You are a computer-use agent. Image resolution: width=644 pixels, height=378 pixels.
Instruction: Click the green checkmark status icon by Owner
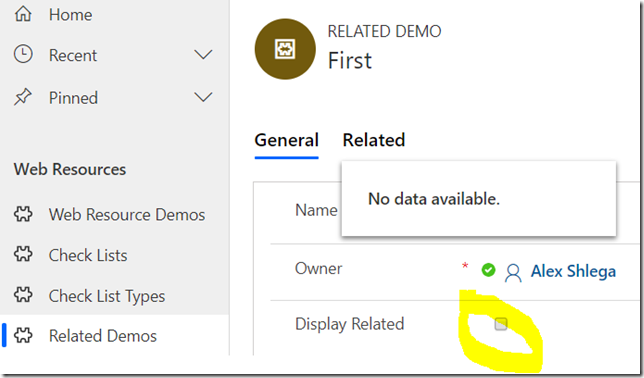coord(488,270)
